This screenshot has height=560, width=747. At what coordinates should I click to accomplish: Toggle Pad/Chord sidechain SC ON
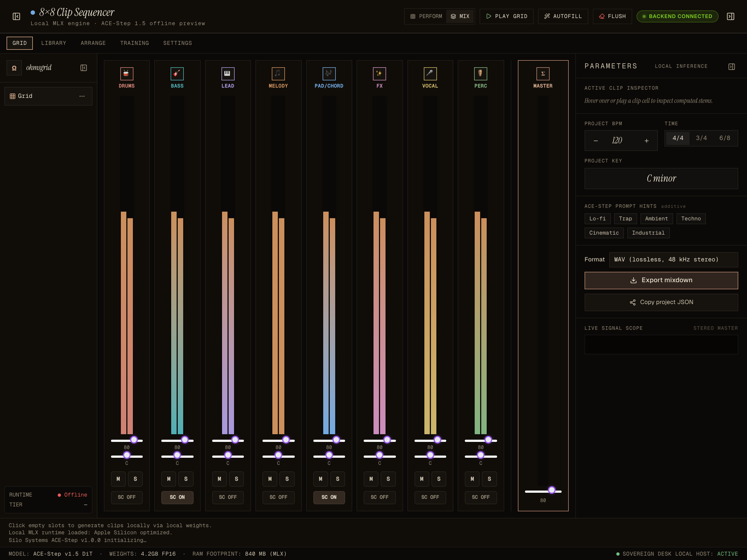point(329,497)
